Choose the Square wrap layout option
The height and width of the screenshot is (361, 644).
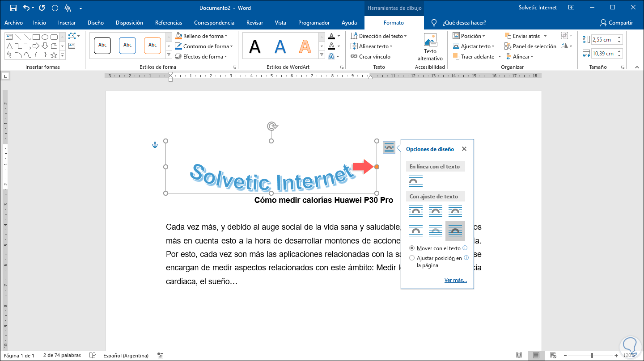tap(416, 211)
